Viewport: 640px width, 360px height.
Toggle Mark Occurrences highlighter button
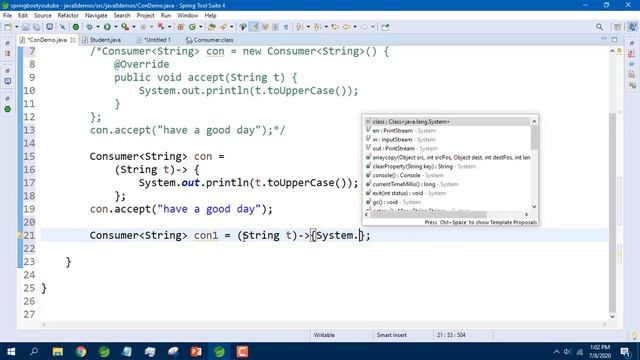pos(254,27)
